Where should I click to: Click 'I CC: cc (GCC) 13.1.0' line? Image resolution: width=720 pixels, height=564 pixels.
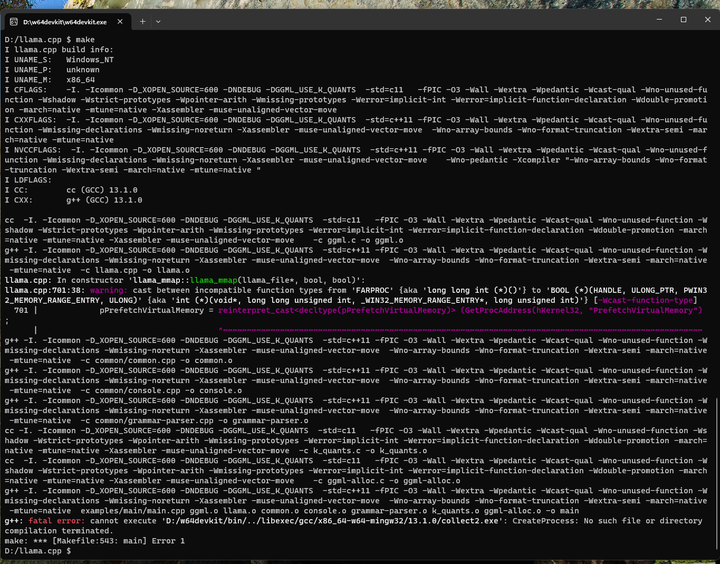pos(71,190)
